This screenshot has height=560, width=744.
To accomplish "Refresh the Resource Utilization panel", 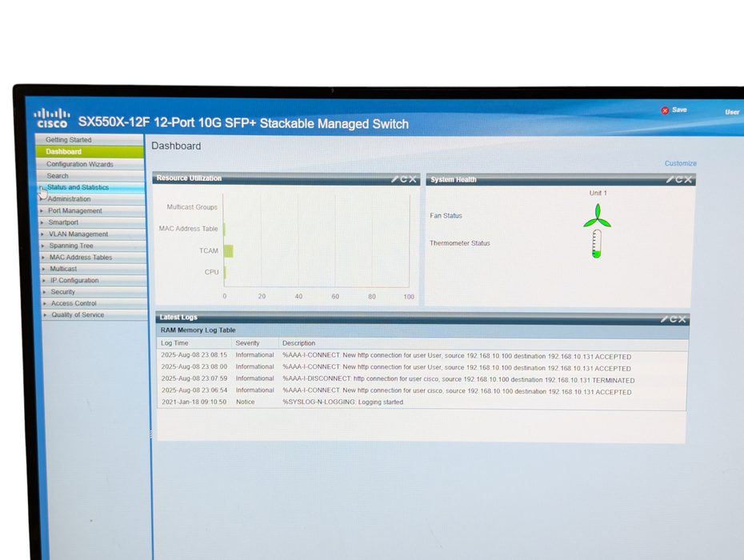I will coord(404,179).
